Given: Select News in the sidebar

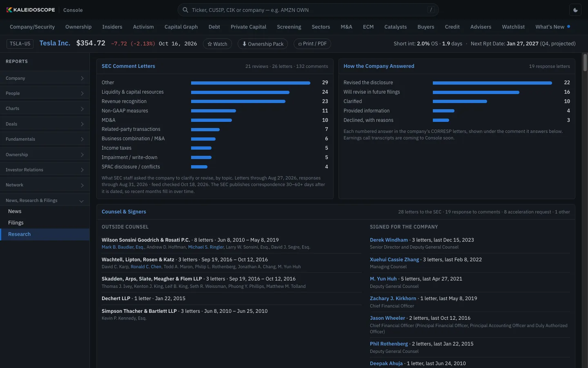Looking at the screenshot, I should coord(45,211).
